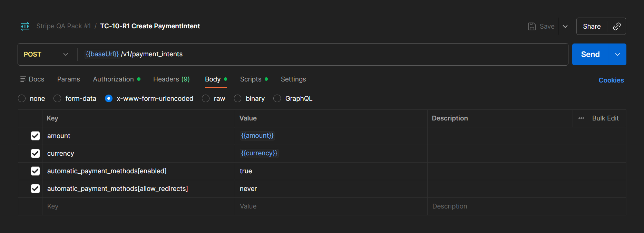Select x-www-form-urlencoded body type
This screenshot has height=233, width=644.
click(109, 99)
